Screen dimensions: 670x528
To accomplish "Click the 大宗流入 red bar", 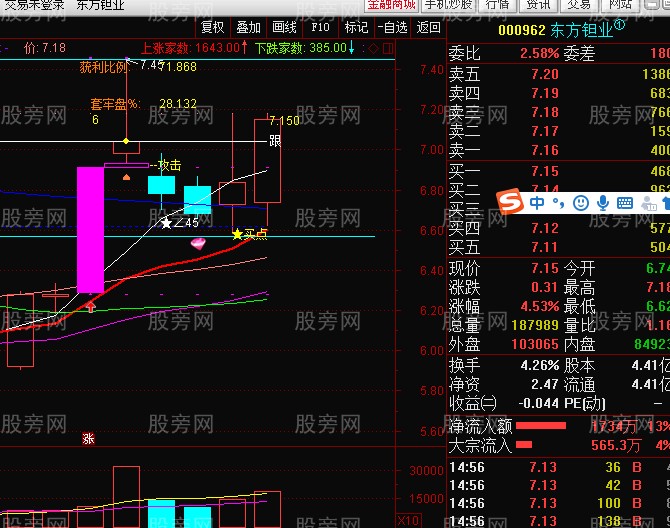I will click(x=524, y=445).
